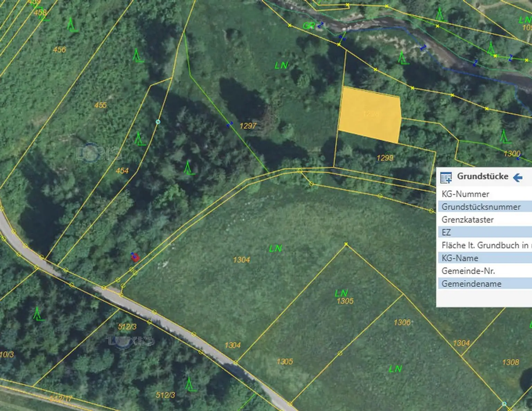
Task: Click the parcel label 1299
Action: pos(385,158)
